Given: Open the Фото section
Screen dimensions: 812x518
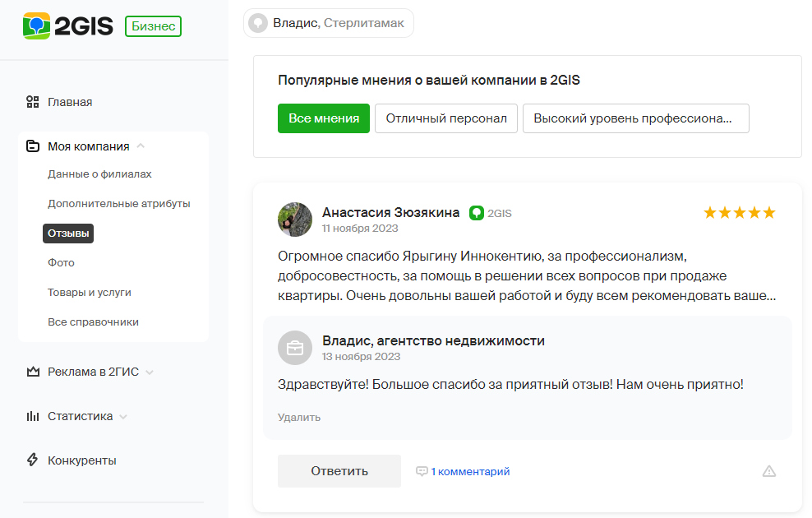Looking at the screenshot, I should 61,262.
